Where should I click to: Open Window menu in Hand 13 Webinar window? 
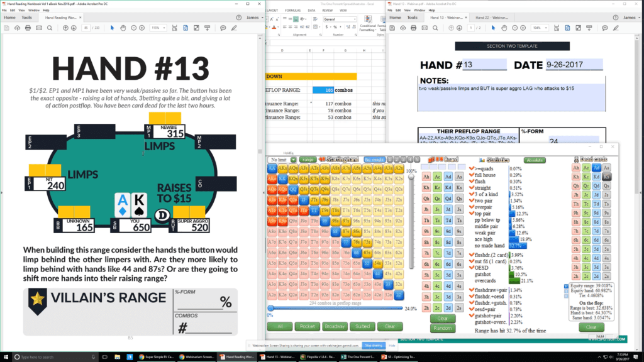point(419,10)
